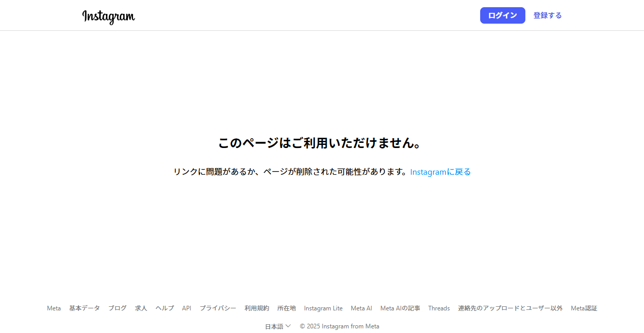
Task: Click the ログイン button
Action: [502, 15]
